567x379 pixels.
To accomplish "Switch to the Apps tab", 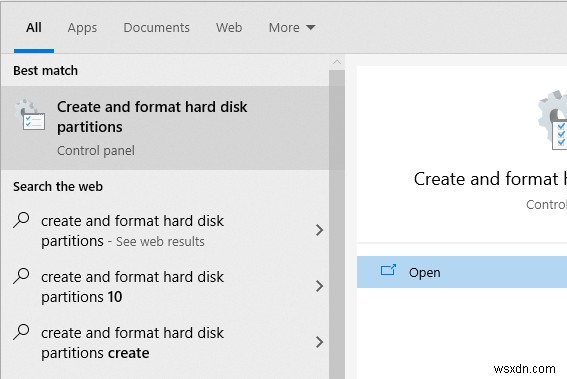I will pyautogui.click(x=82, y=28).
